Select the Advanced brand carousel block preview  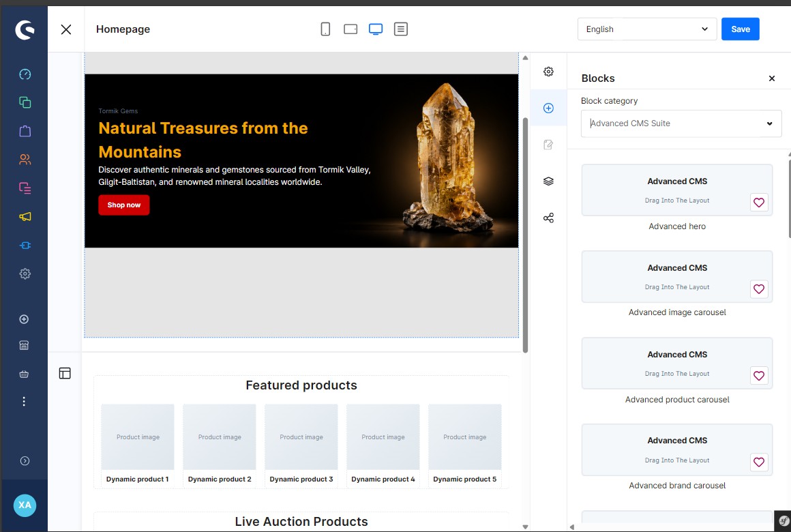coord(677,449)
